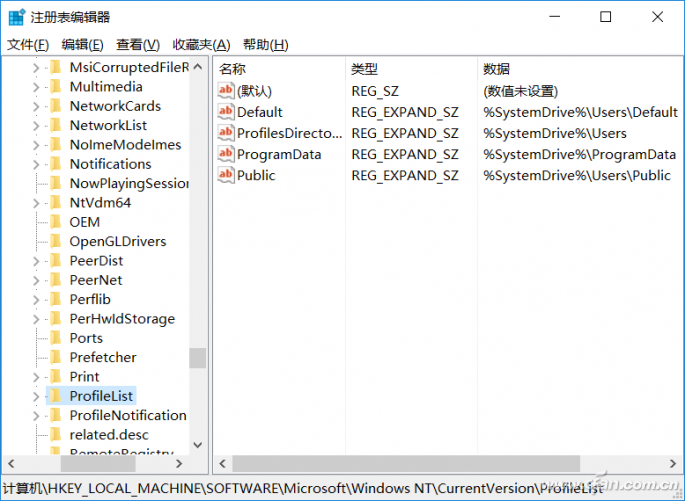Expand the Notifications key
Screen dimensions: 685x501
pos(36,164)
